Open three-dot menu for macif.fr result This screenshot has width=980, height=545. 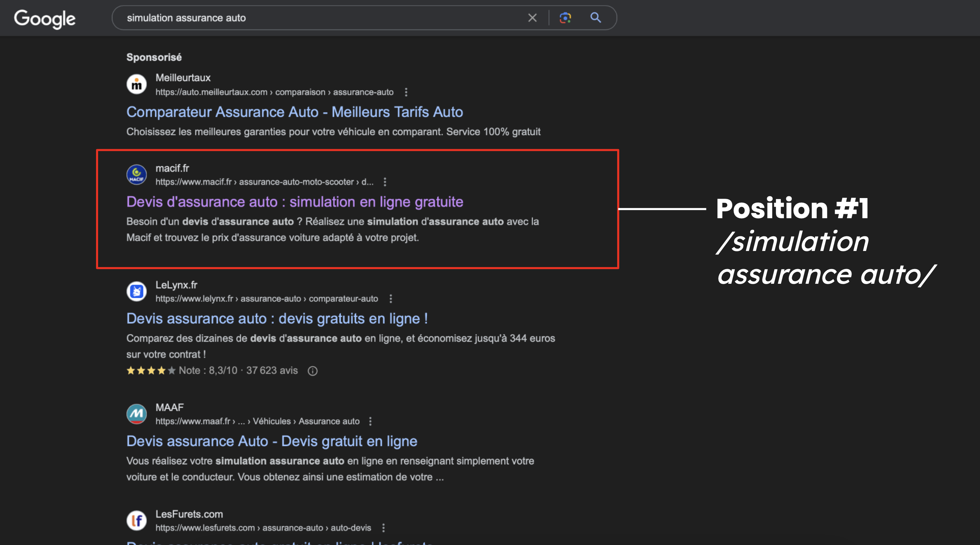pos(385,182)
